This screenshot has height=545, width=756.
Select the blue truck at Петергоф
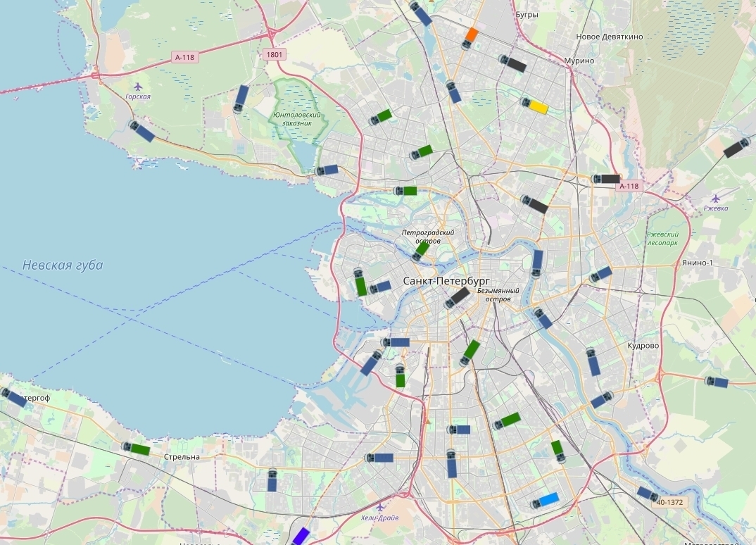(13, 397)
